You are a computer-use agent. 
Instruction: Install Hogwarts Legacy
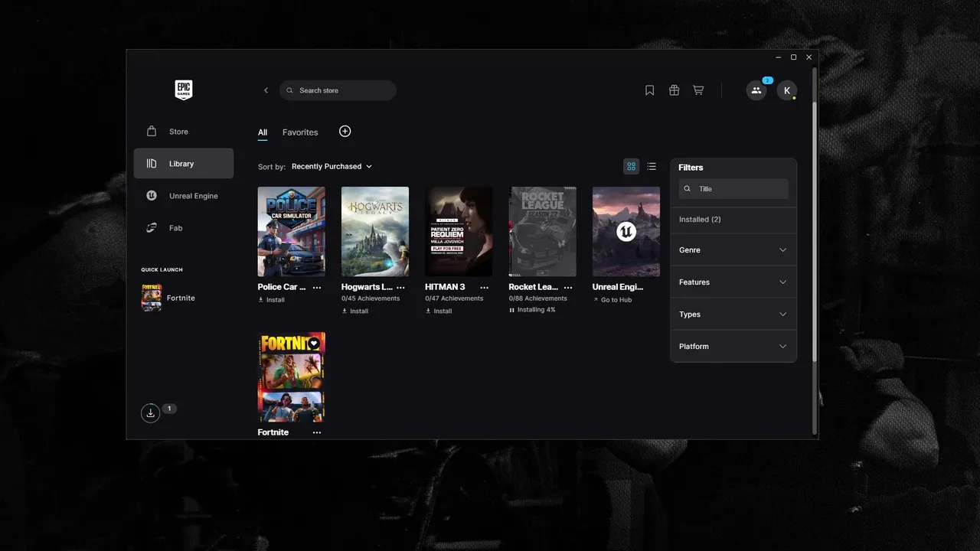355,311
